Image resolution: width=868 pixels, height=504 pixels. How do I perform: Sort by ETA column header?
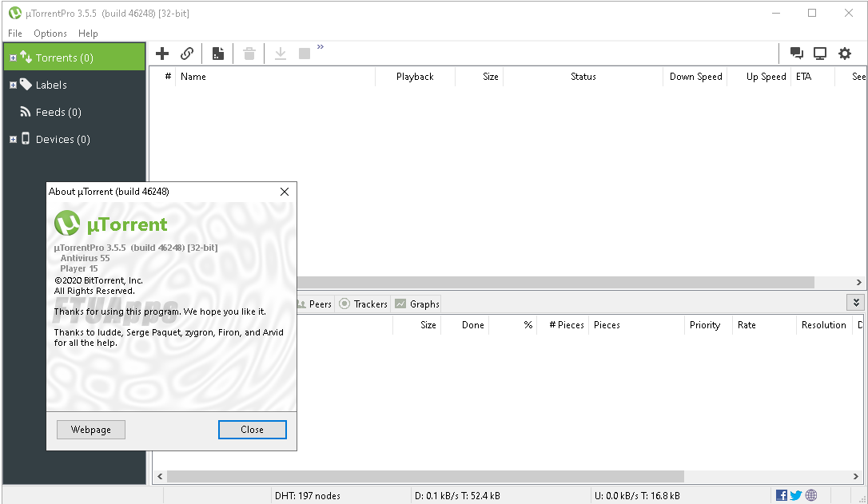pyautogui.click(x=813, y=77)
